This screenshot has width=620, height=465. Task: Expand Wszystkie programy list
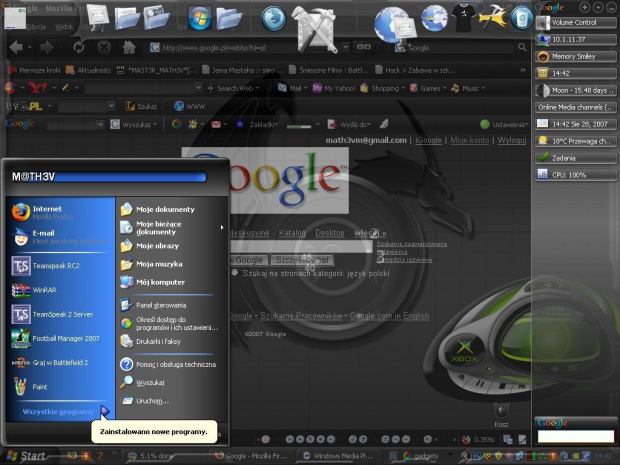[x=65, y=412]
